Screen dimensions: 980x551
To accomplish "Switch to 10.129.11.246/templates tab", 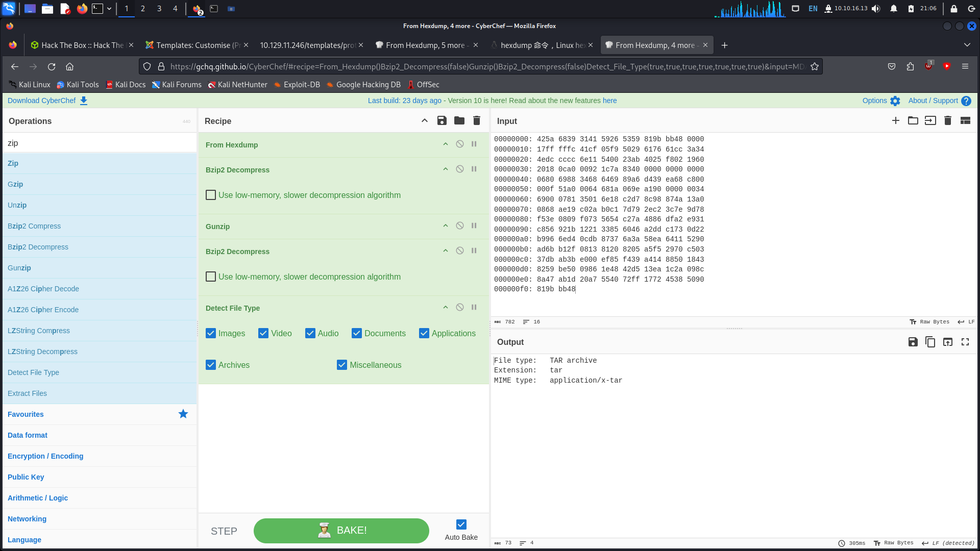I will pyautogui.click(x=311, y=45).
